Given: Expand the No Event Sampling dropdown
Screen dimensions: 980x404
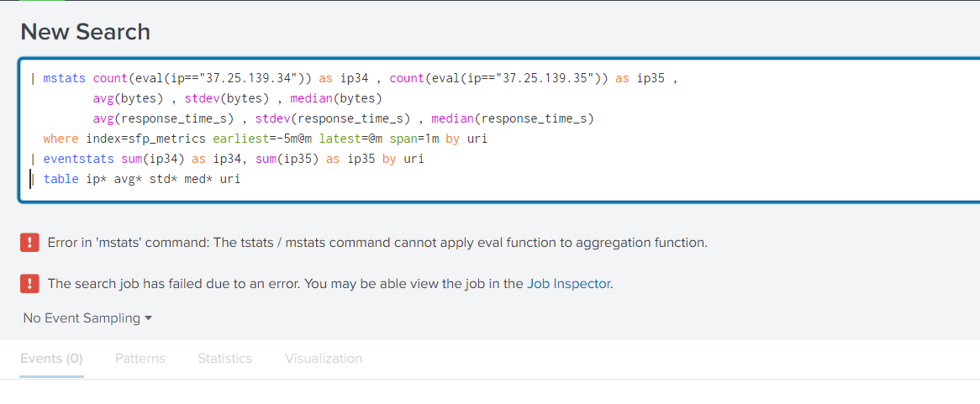Looking at the screenshot, I should [87, 318].
